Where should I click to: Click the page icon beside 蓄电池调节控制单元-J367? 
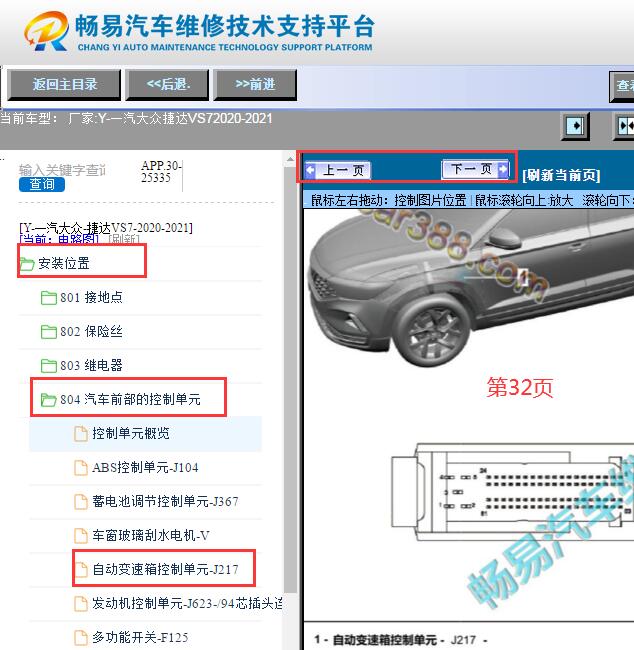coord(80,502)
